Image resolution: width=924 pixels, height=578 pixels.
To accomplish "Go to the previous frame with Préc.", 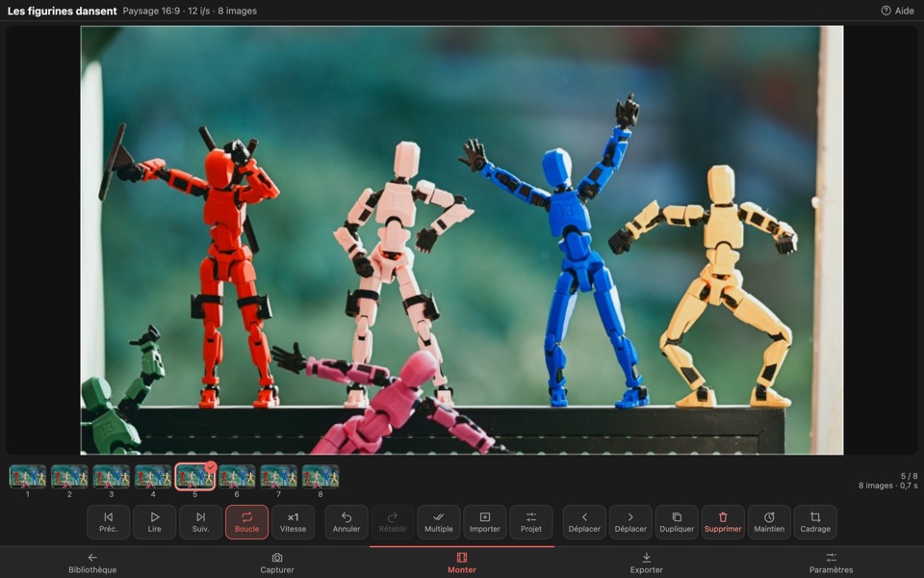I will (108, 522).
